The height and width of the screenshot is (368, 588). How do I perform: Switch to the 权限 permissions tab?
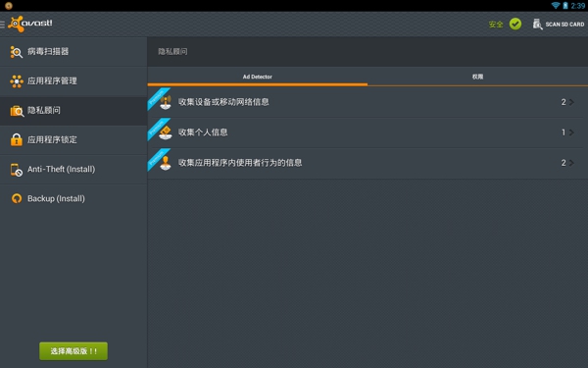pyautogui.click(x=477, y=77)
